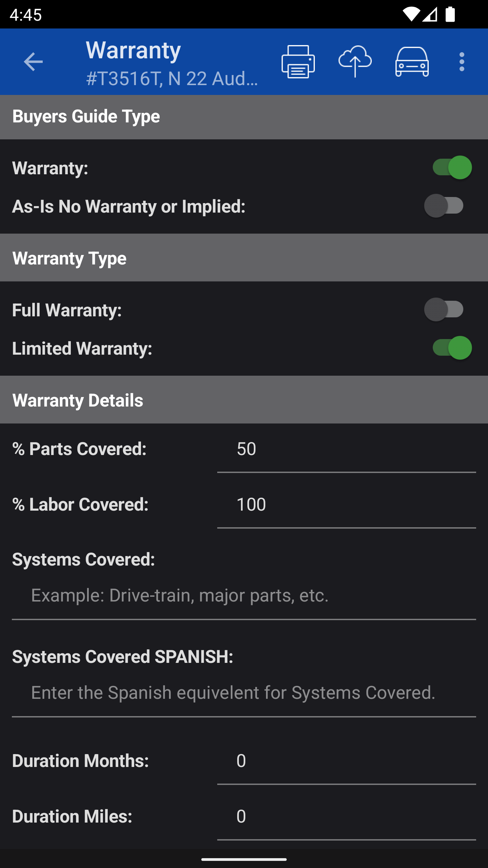Screen dimensions: 488x868
Task: Edit the % Parts Covered field
Action: click(346, 449)
